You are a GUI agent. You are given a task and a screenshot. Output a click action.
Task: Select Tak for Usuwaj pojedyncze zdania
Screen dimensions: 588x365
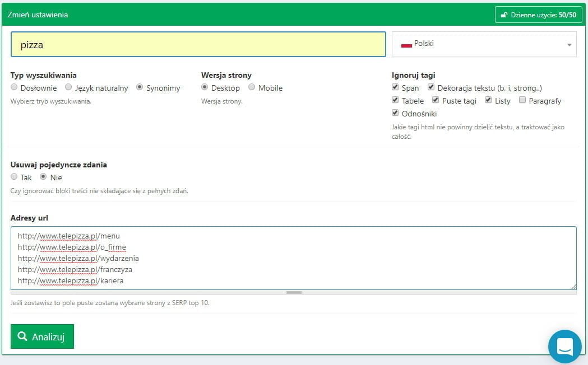pos(15,177)
